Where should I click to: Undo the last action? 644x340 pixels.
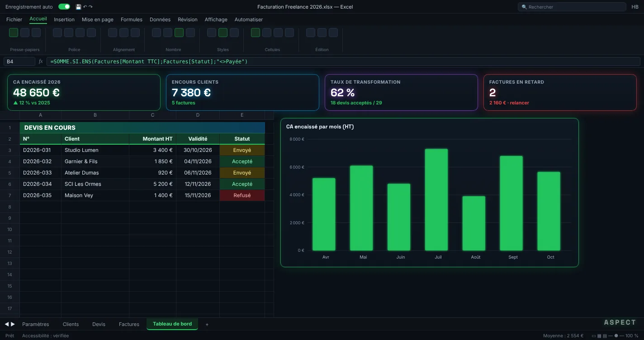click(x=85, y=7)
